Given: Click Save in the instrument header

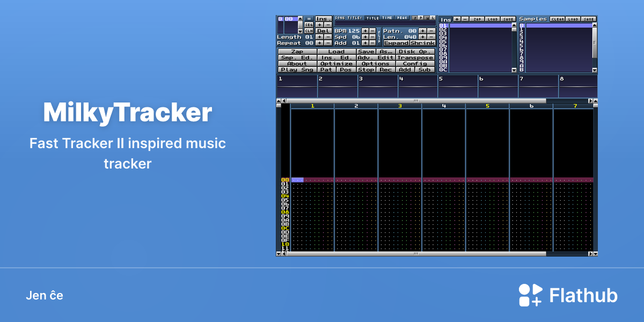Looking at the screenshot, I should 508,19.
